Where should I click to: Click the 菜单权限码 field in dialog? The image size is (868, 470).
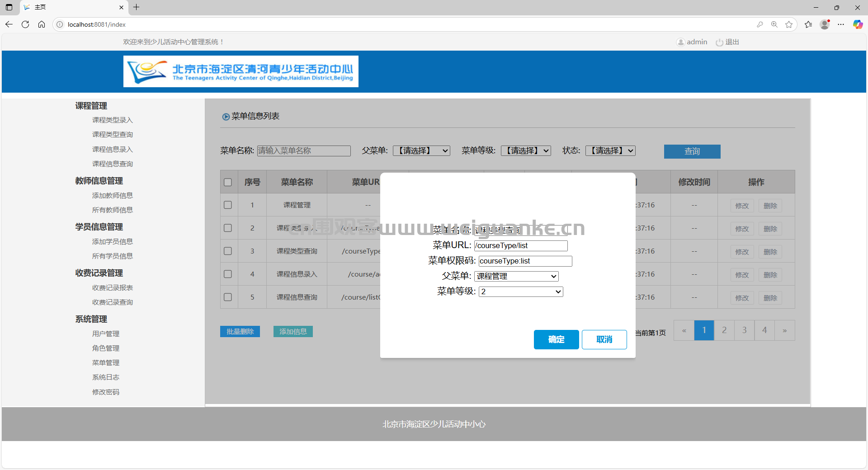(x=525, y=261)
